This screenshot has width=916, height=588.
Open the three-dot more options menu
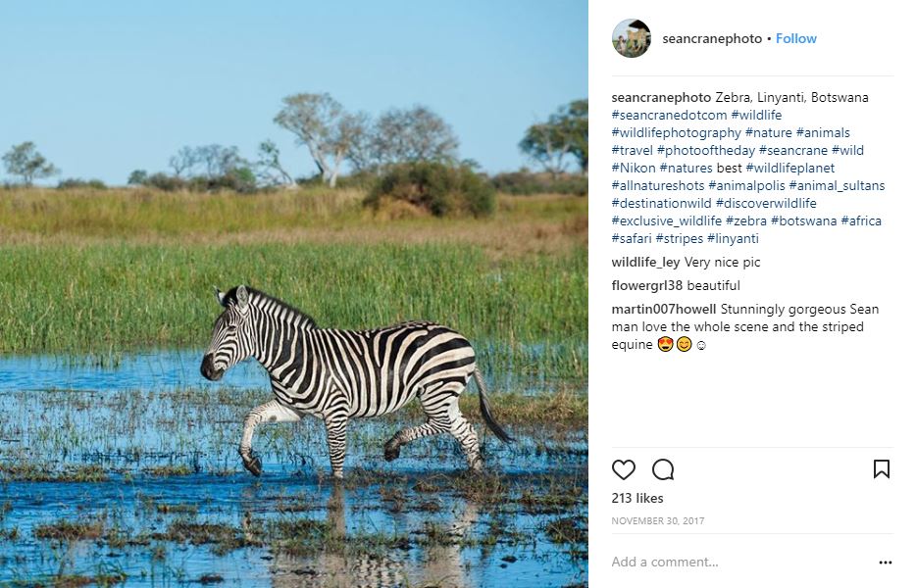point(885,563)
